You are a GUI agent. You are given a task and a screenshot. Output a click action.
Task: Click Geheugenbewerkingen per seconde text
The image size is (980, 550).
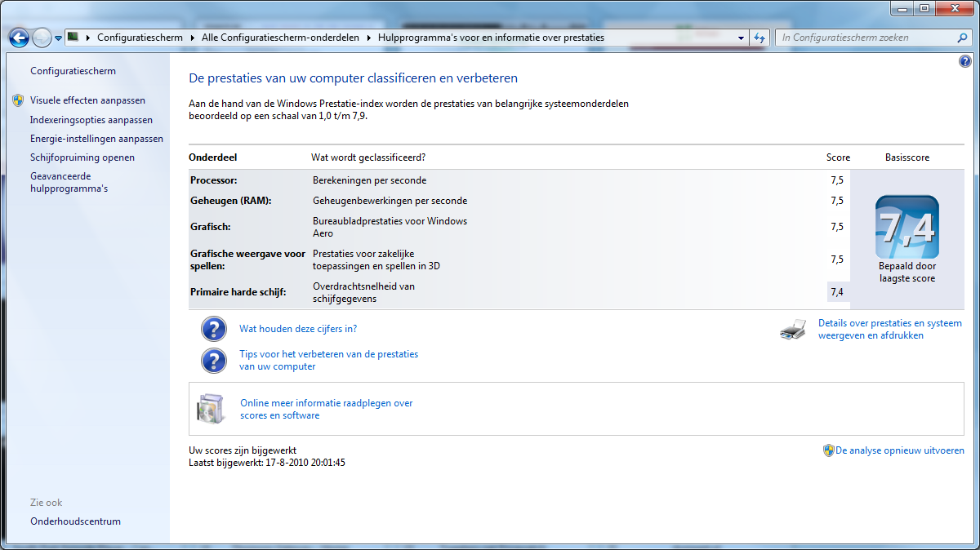click(x=390, y=200)
